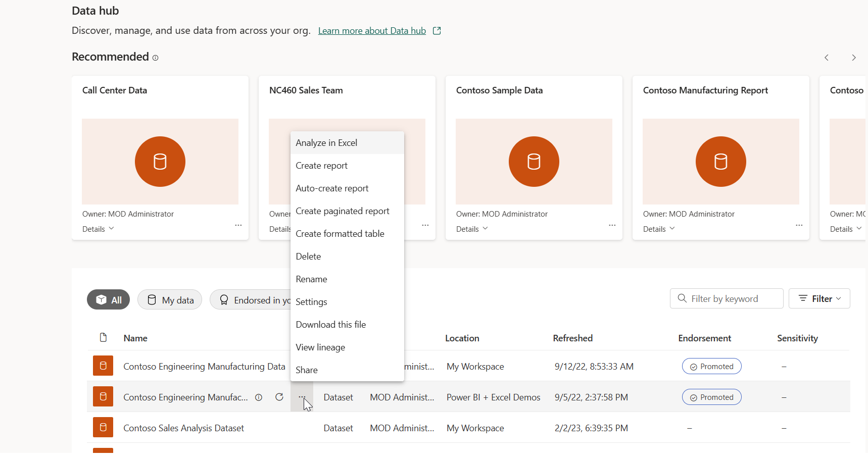868x460 pixels.
Task: Expand Details on Call Center Data card
Action: pos(99,229)
